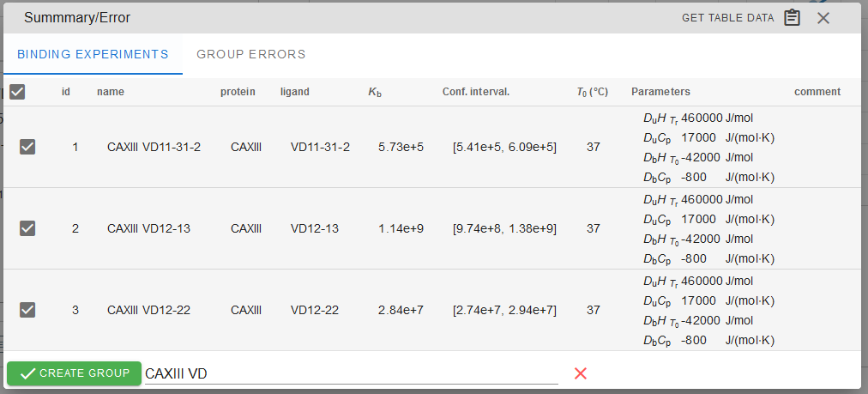Click the clipboard icon to copy table data
The height and width of the screenshot is (394, 868).
tap(792, 18)
